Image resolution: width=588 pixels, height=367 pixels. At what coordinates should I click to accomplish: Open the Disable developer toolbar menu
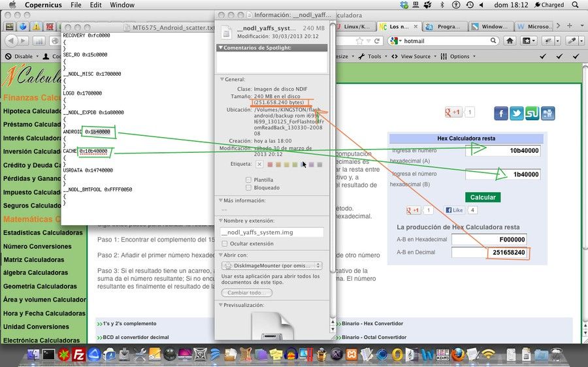point(22,56)
